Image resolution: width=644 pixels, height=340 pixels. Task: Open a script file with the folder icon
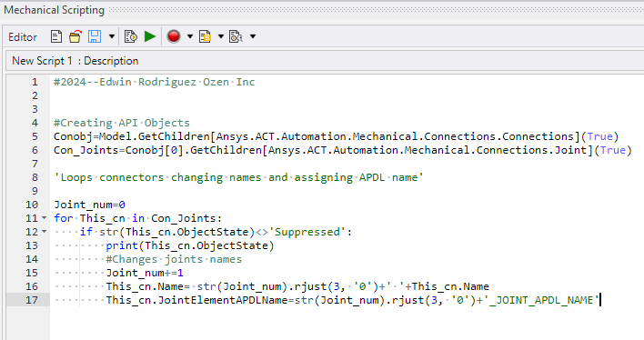pos(75,37)
